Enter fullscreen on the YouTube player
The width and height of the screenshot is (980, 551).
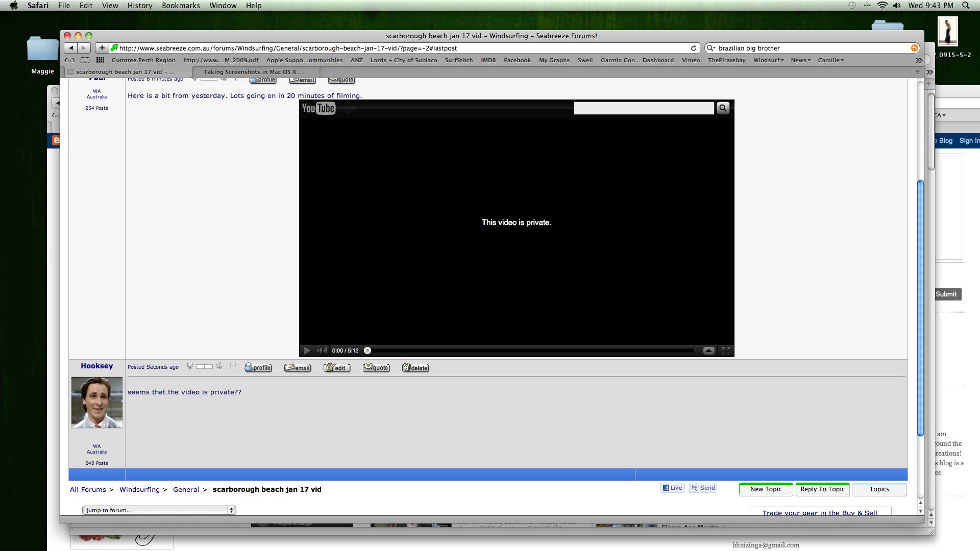(726, 350)
